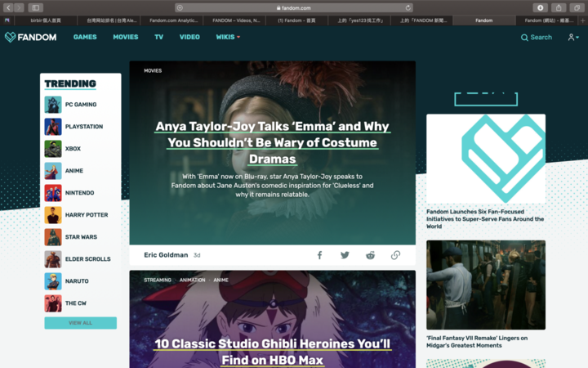Copy link of Emma article
The image size is (588, 368).
[395, 255]
